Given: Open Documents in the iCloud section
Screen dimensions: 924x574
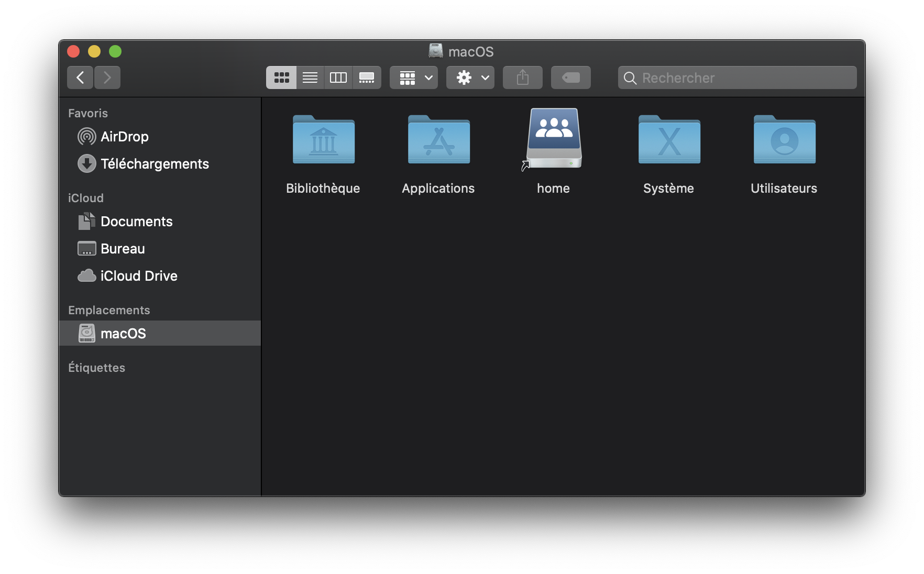Looking at the screenshot, I should click(x=160, y=222).
